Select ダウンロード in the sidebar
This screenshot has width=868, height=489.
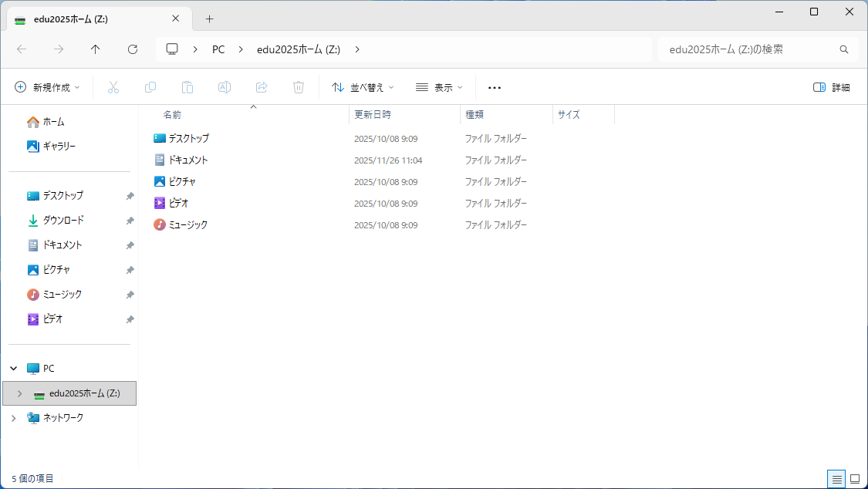click(63, 221)
